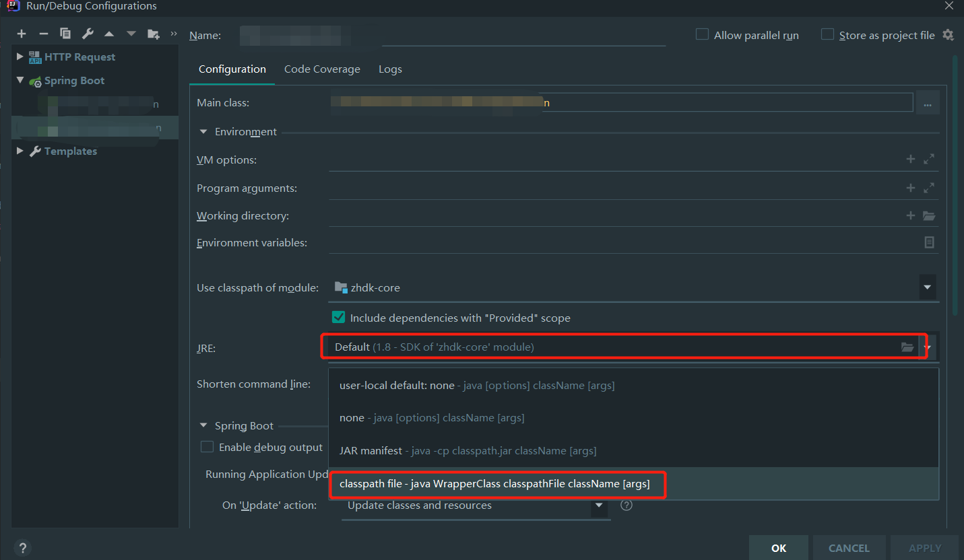Click the wrench Edit Templates icon
Viewport: 964px width, 560px height.
pos(88,34)
